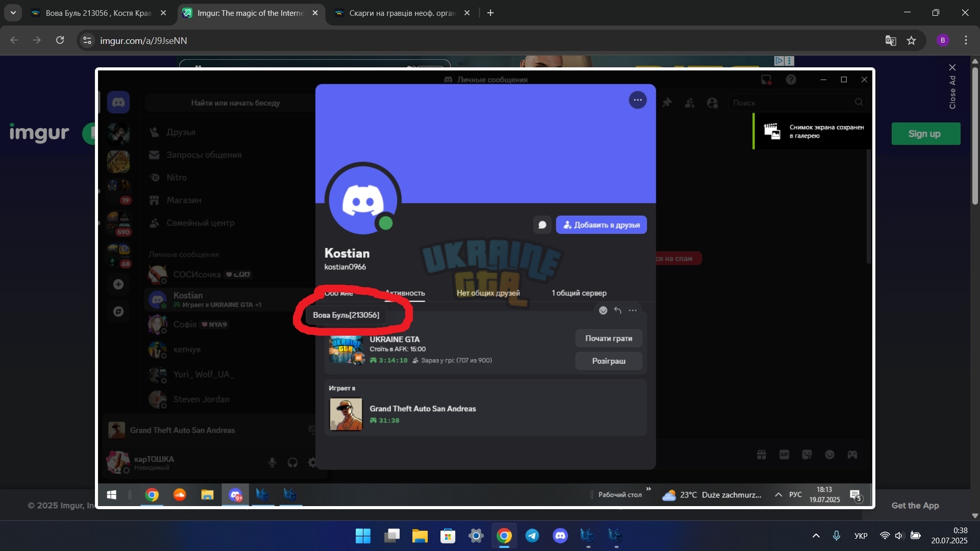This screenshot has width=980, height=551.
Task: Open the Chrome profile avatar B
Action: [x=943, y=40]
